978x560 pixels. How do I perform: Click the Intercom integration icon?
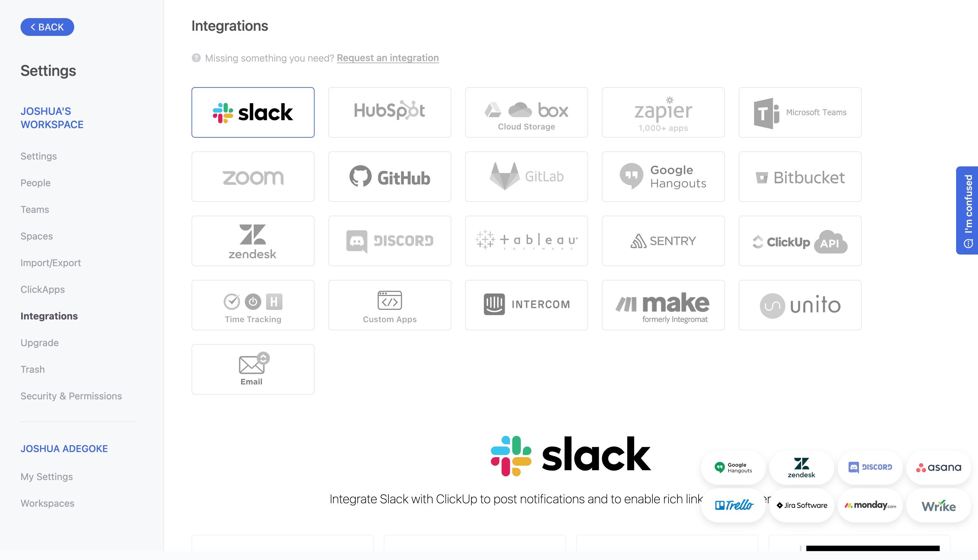point(527,305)
